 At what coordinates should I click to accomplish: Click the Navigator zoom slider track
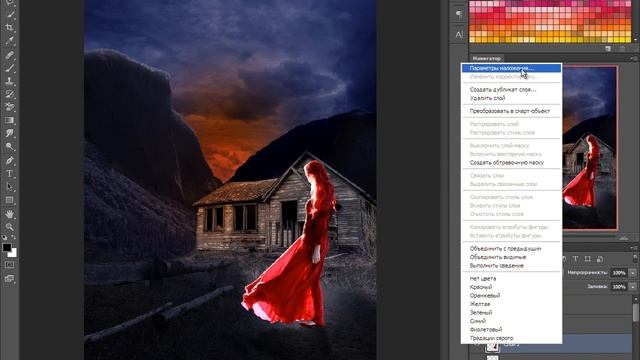[589, 237]
